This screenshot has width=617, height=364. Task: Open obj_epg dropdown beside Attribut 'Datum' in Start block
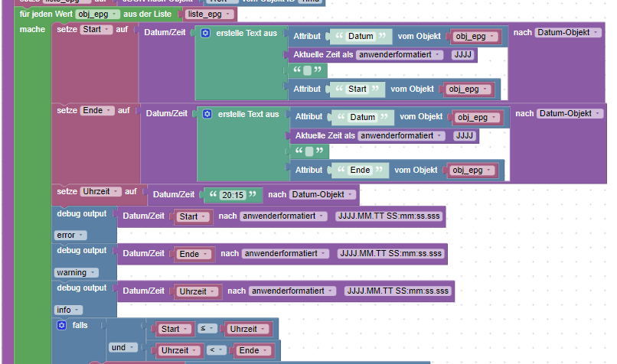pyautogui.click(x=475, y=37)
